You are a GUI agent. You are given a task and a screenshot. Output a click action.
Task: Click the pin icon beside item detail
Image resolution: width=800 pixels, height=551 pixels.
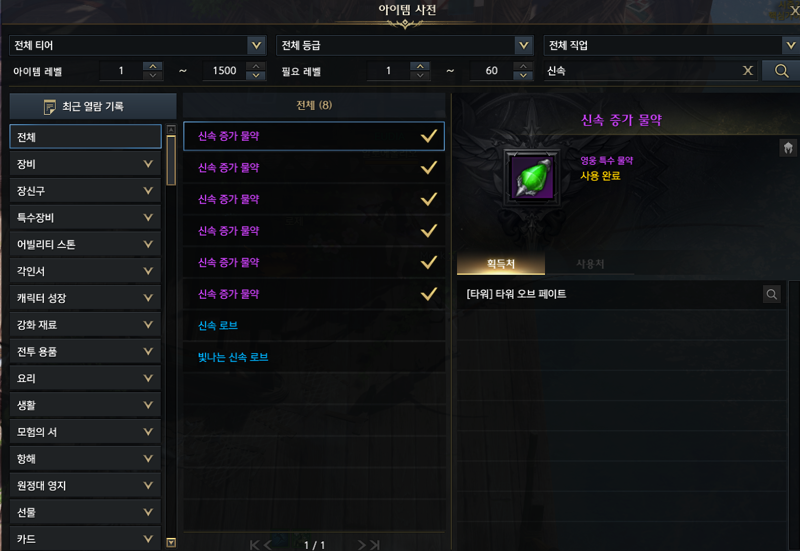click(x=788, y=148)
